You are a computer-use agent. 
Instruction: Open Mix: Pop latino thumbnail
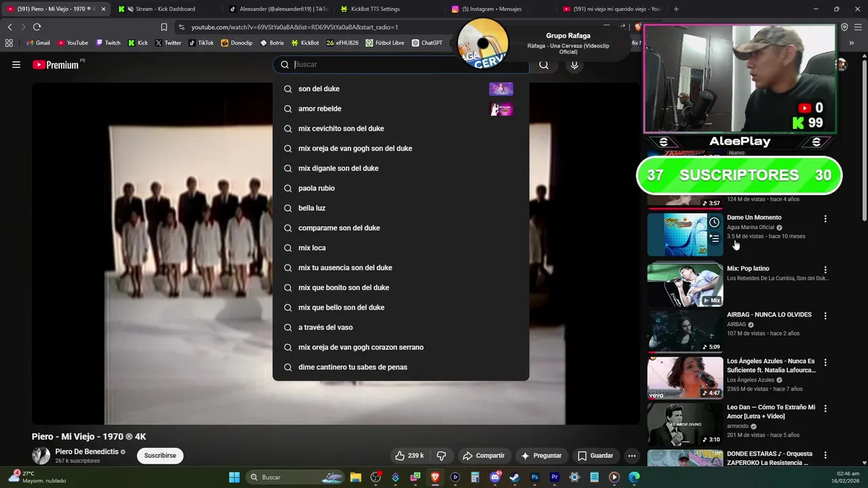[x=685, y=285]
